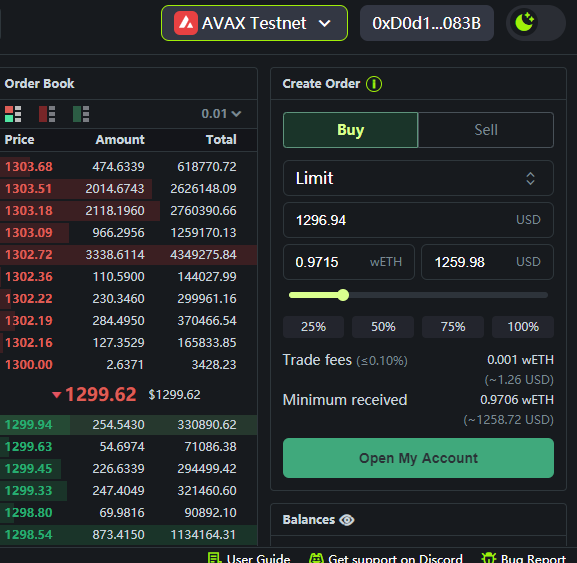Click the Discord support icon
Image resolution: width=577 pixels, height=563 pixels.
[316, 558]
